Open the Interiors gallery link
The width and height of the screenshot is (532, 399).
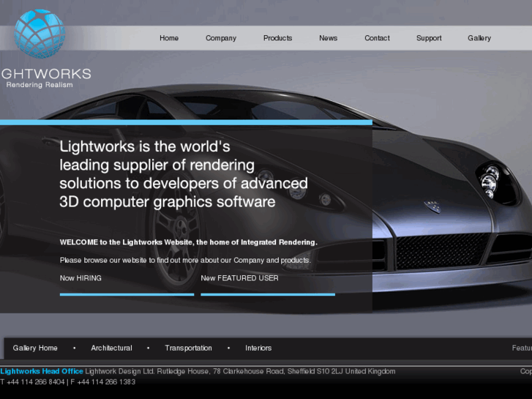(x=258, y=348)
